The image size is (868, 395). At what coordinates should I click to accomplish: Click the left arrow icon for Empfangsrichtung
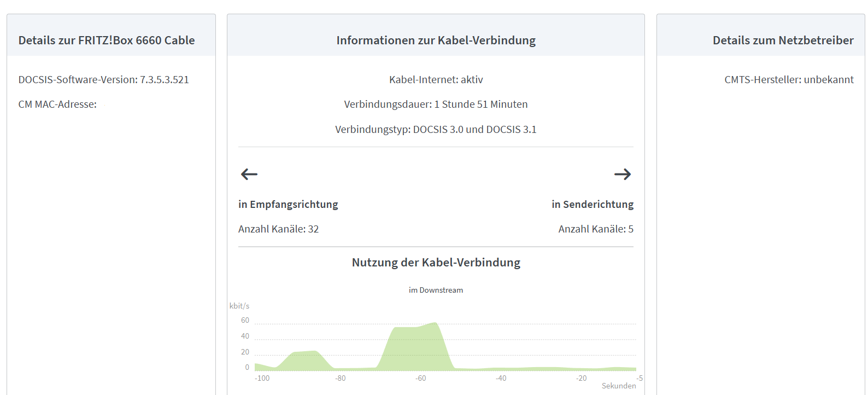pos(249,174)
